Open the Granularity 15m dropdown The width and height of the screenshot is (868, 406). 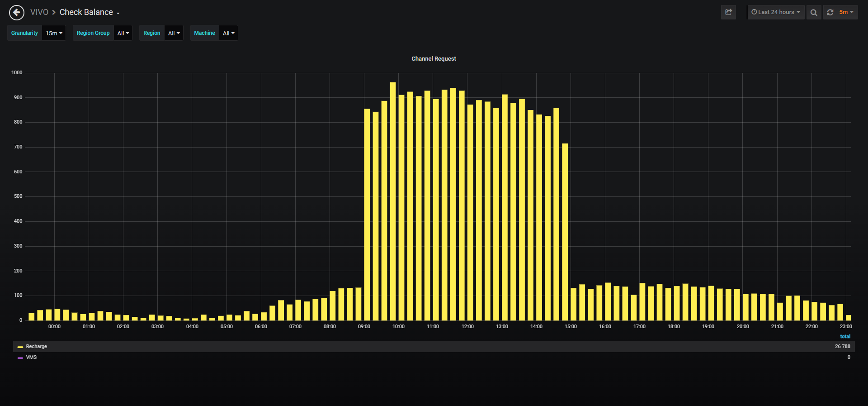[x=54, y=33]
